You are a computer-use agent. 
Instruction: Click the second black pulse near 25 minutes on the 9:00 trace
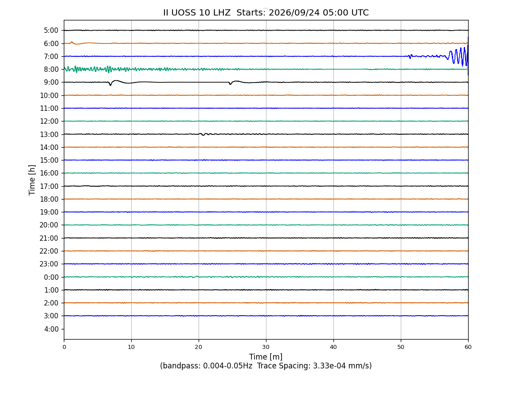coord(231,83)
